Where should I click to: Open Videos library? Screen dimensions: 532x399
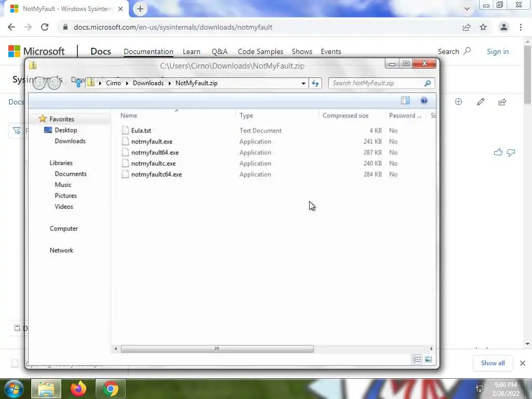tap(64, 206)
